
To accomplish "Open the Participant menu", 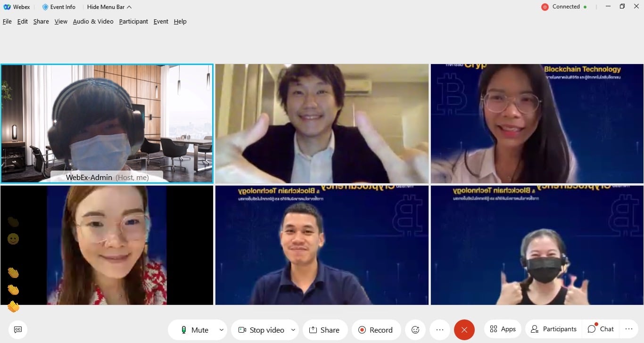I will [x=133, y=21].
